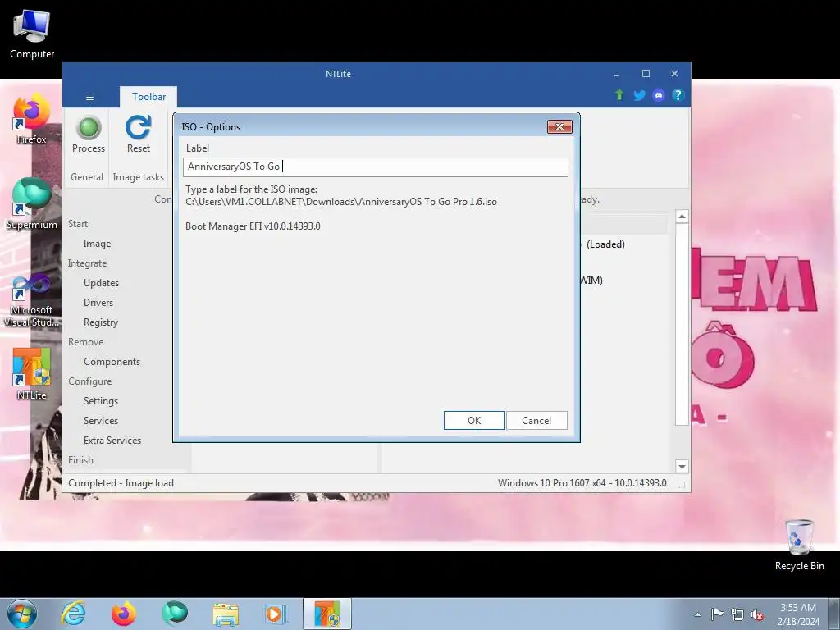Show hidden tray icons arrow
This screenshot has width=840, height=630.
(x=697, y=614)
